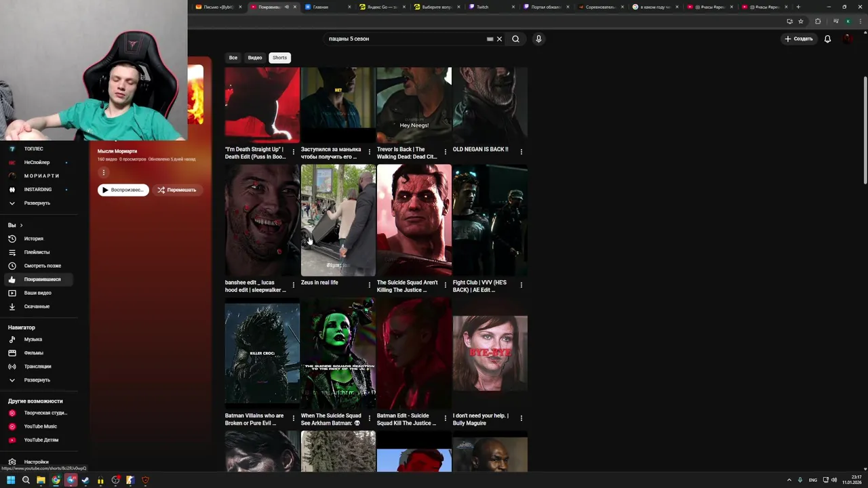Open Steam from the taskbar
The image size is (868, 488).
85,480
